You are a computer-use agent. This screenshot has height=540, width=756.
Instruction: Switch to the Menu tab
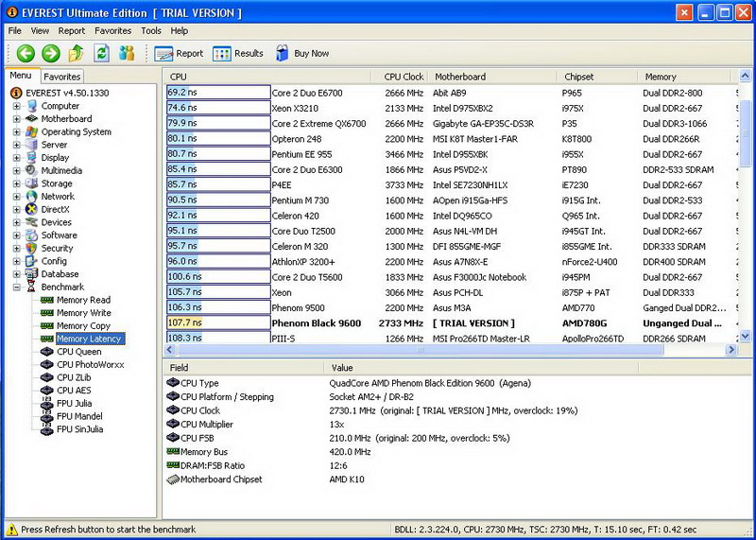click(21, 76)
